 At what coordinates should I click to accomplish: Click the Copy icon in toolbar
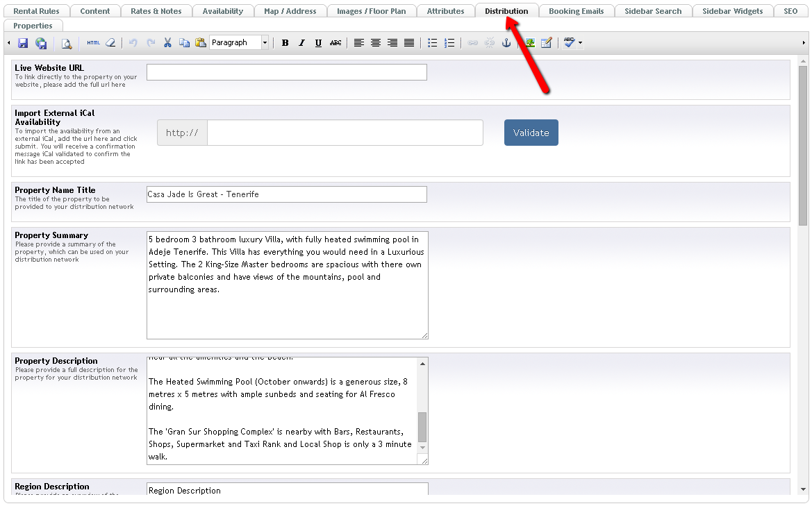pyautogui.click(x=184, y=43)
